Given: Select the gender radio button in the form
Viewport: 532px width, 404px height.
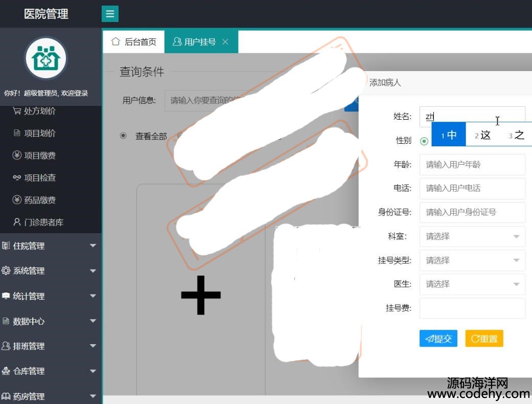Looking at the screenshot, I should coord(424,141).
